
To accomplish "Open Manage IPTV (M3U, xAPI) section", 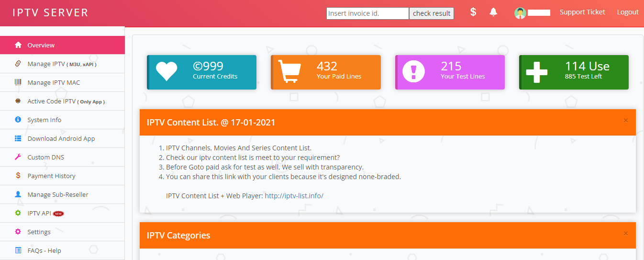I will click(62, 64).
